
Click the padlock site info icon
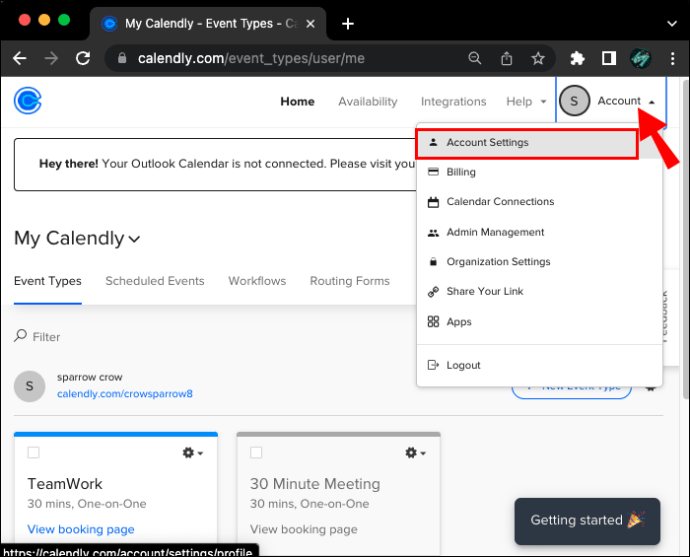[x=122, y=58]
